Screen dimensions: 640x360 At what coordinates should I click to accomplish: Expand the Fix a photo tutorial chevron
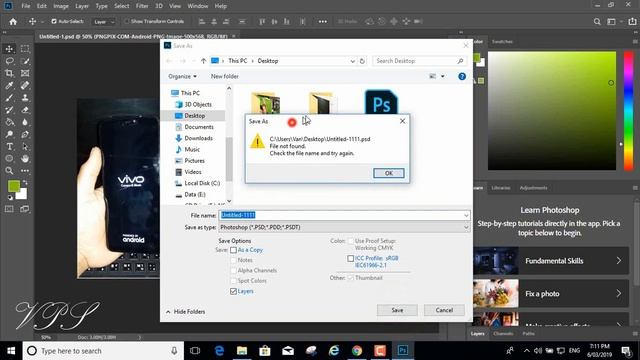(x=619, y=293)
